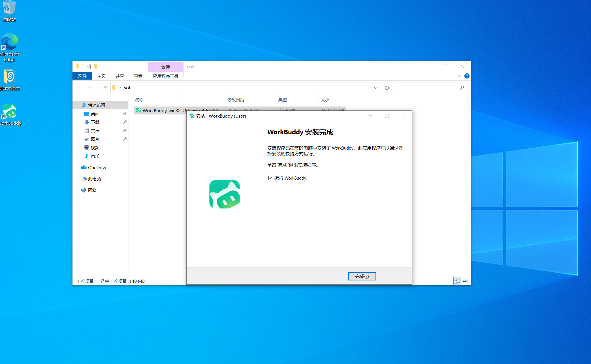Click the 完成(F) button

(x=362, y=276)
